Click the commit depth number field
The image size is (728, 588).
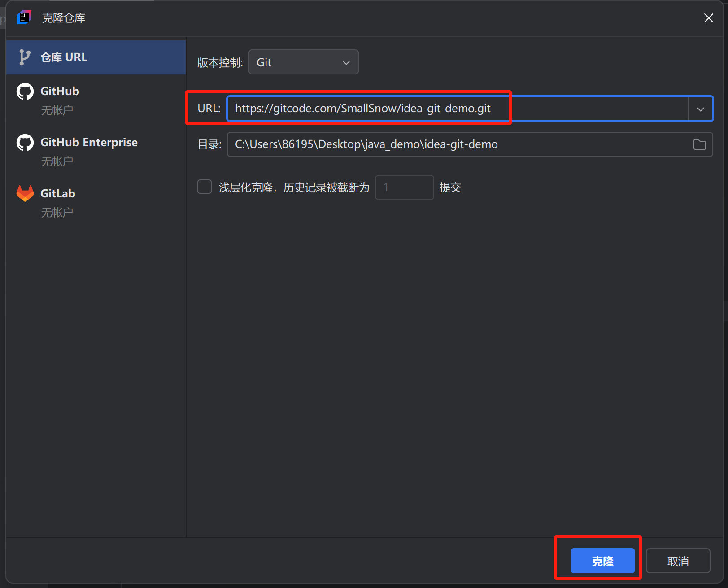404,187
